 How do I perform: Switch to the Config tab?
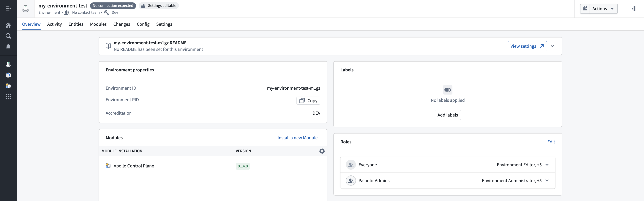(x=143, y=24)
